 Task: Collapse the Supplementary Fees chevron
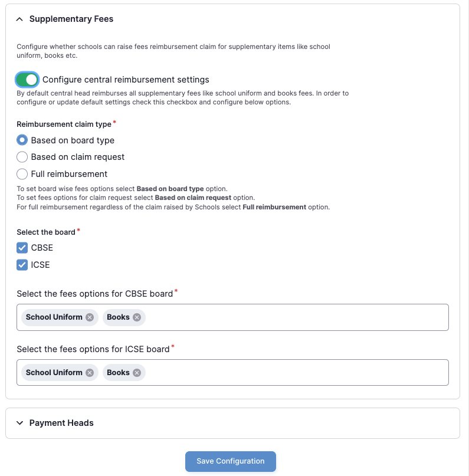click(19, 19)
